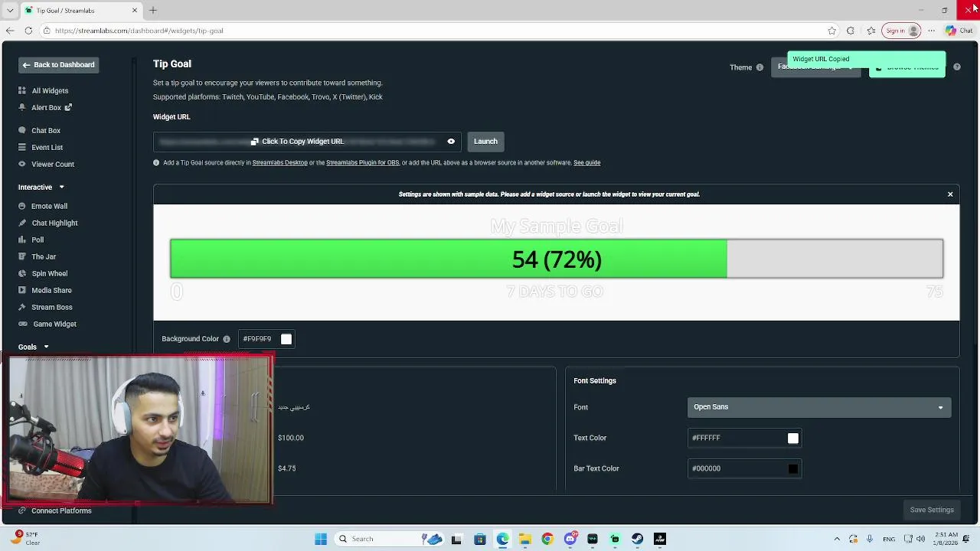Pick the Background Color white swatch
The image size is (980, 551).
286,339
